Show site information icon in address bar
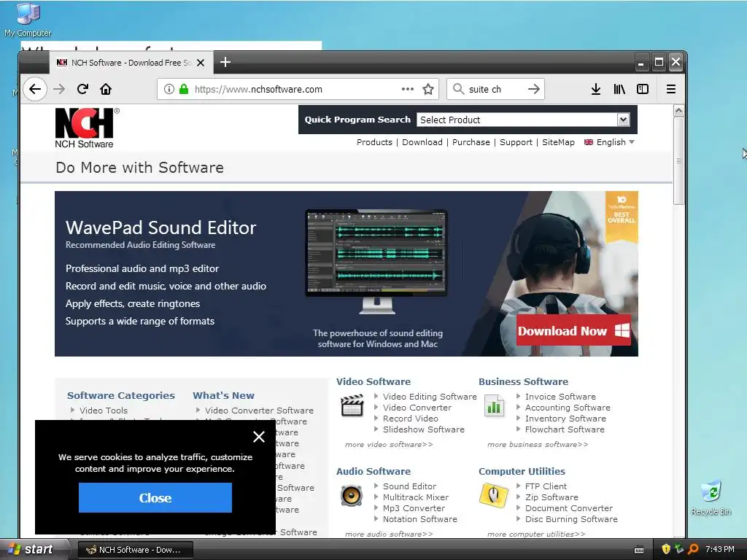Viewport: 747px width, 560px height. click(169, 89)
